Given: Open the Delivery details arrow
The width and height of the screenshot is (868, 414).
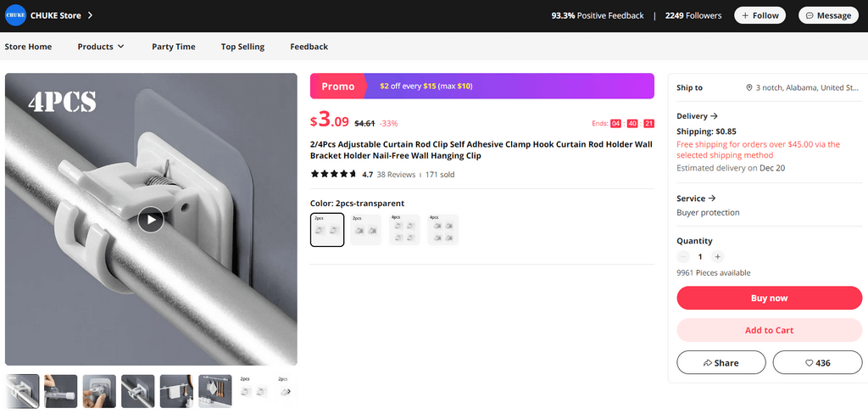Looking at the screenshot, I should coord(714,116).
